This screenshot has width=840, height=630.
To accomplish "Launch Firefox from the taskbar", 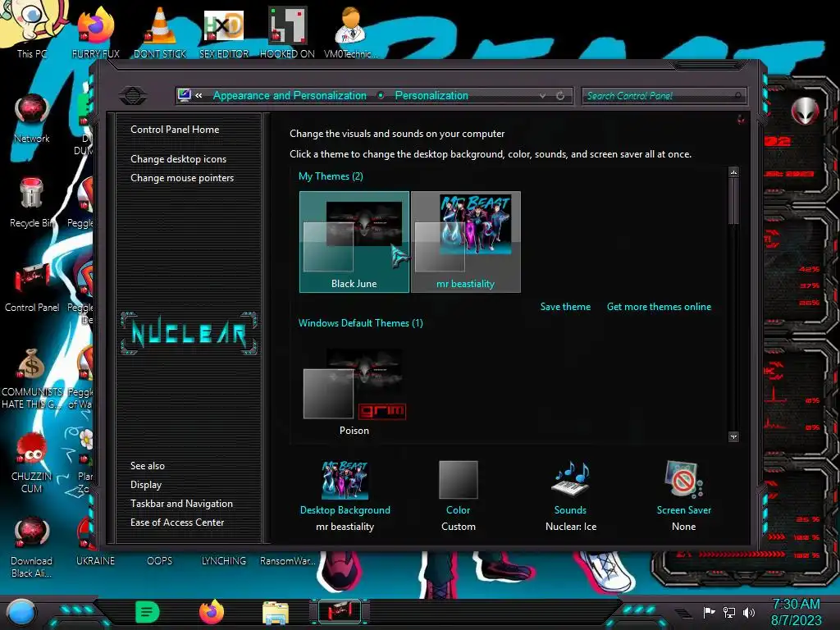I will (212, 612).
